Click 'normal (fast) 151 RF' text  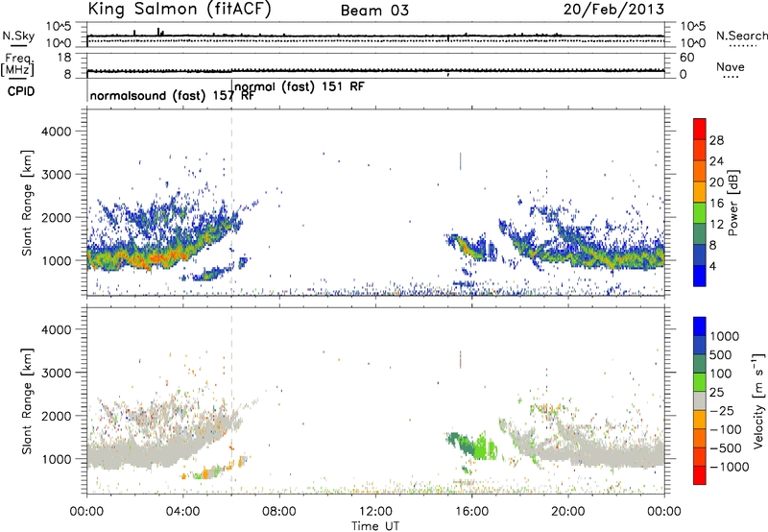pyautogui.click(x=300, y=86)
